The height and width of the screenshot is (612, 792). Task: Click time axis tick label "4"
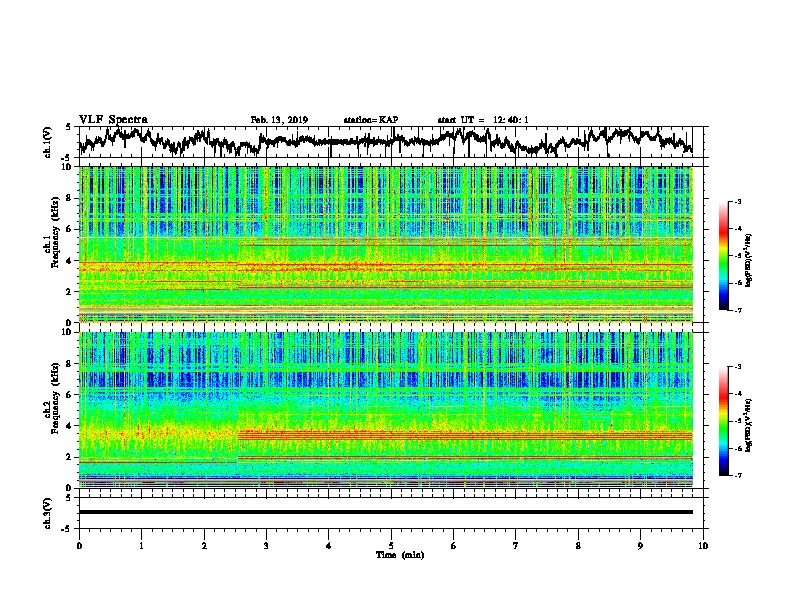tap(329, 546)
